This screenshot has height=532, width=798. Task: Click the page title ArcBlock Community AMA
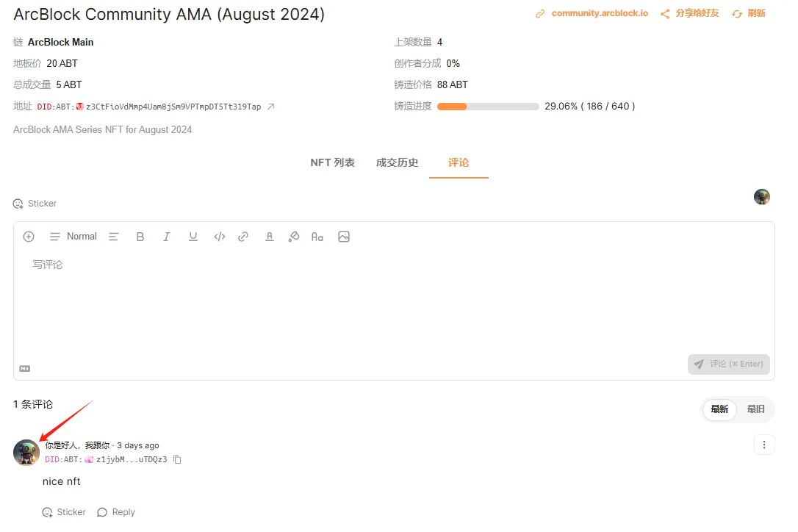[169, 14]
